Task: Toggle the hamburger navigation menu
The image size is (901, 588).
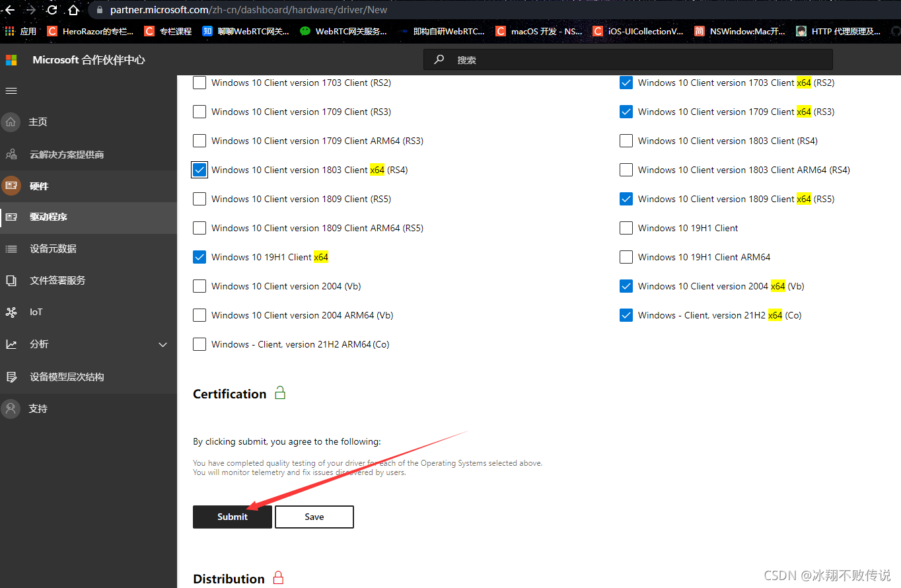Action: point(11,91)
